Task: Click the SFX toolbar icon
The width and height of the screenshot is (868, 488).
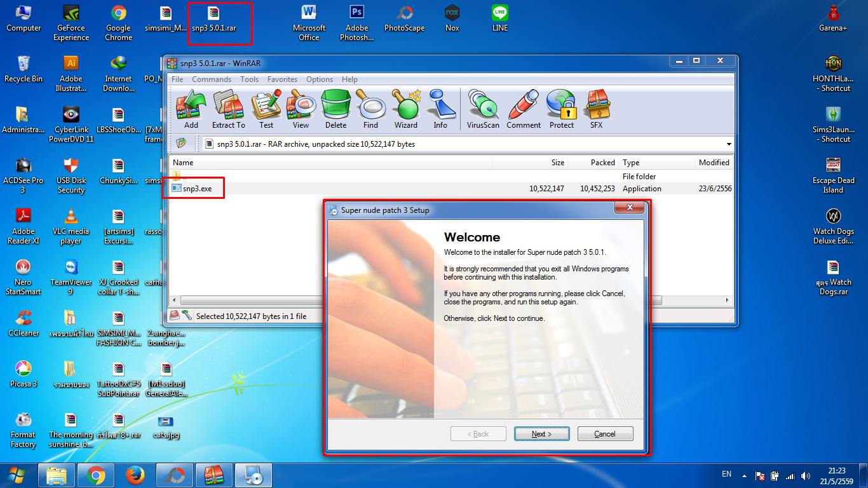Action: coord(596,109)
